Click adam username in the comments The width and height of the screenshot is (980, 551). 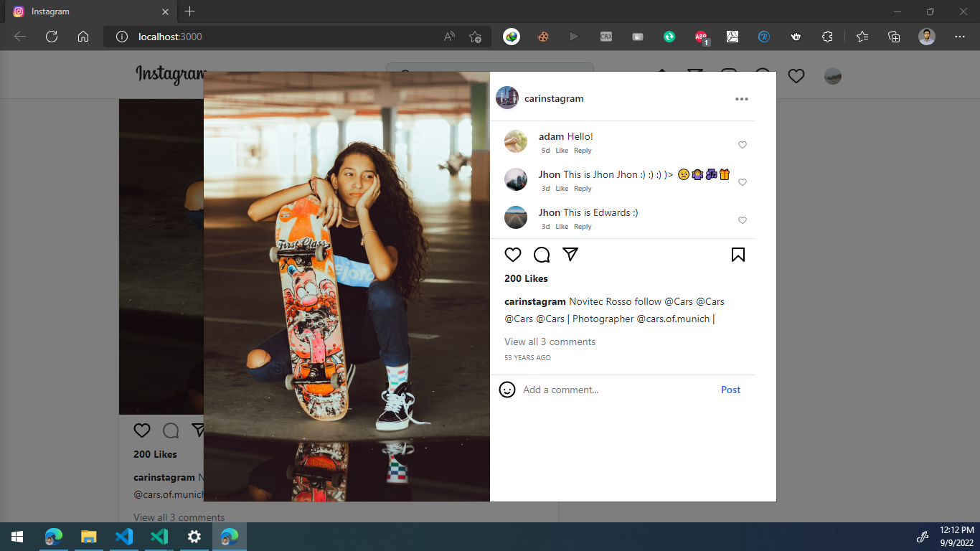[551, 136]
